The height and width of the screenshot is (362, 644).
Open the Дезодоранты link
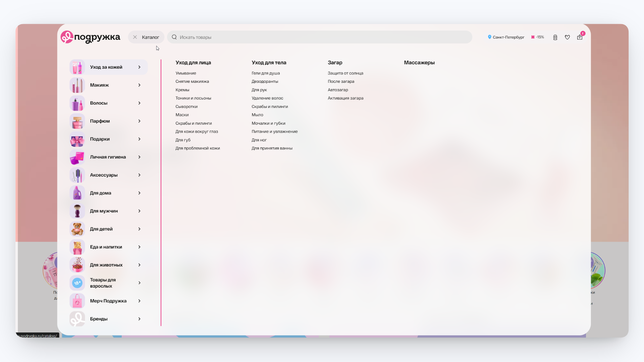coord(265,81)
